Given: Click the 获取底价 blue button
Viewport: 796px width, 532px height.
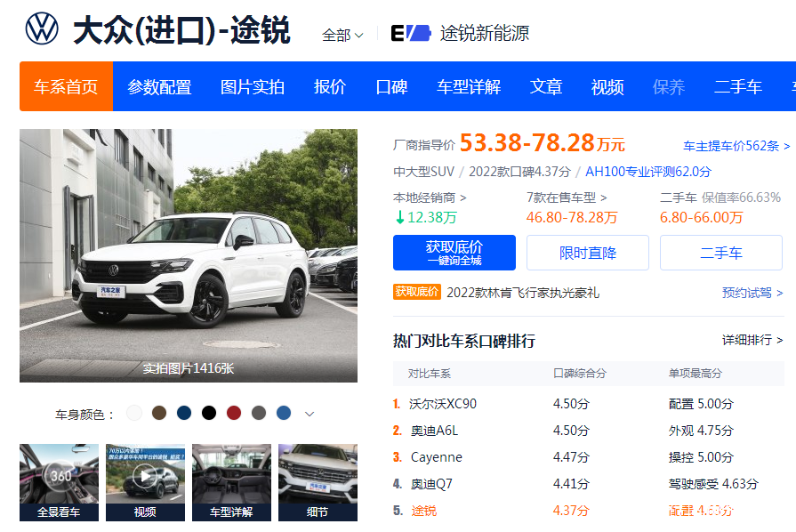Looking at the screenshot, I should pyautogui.click(x=454, y=253).
